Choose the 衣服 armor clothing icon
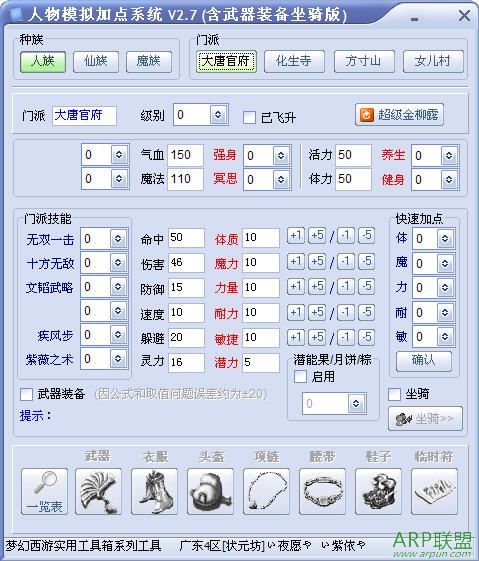The height and width of the screenshot is (561, 479). (154, 491)
